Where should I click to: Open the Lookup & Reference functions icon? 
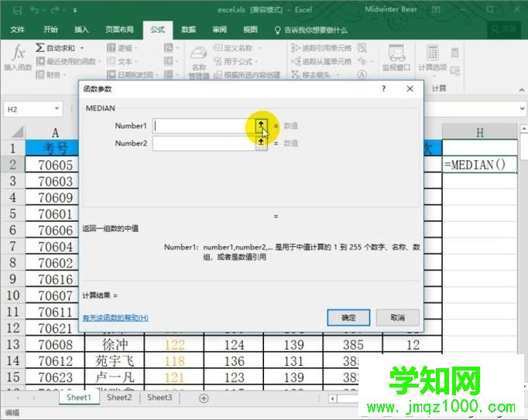point(168,48)
